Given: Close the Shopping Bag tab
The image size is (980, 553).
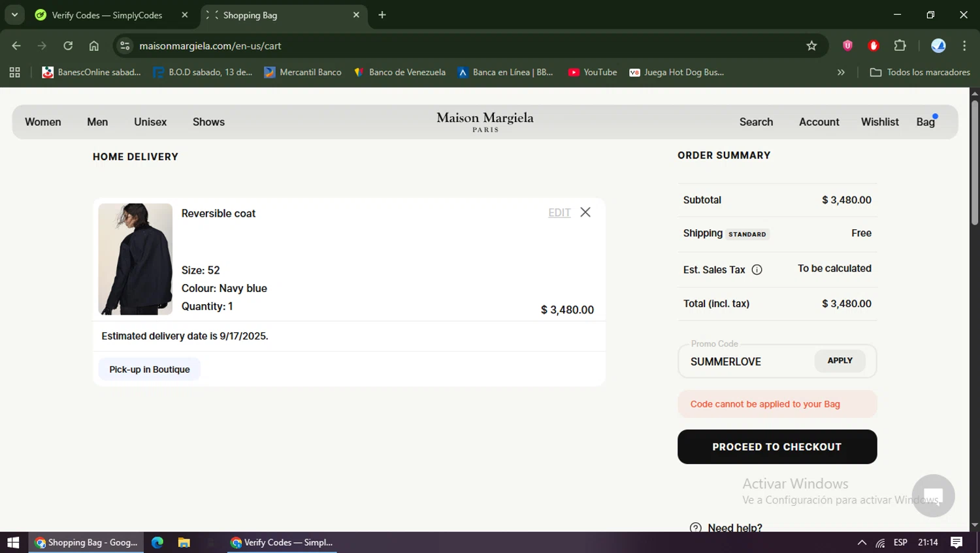Looking at the screenshot, I should [356, 15].
